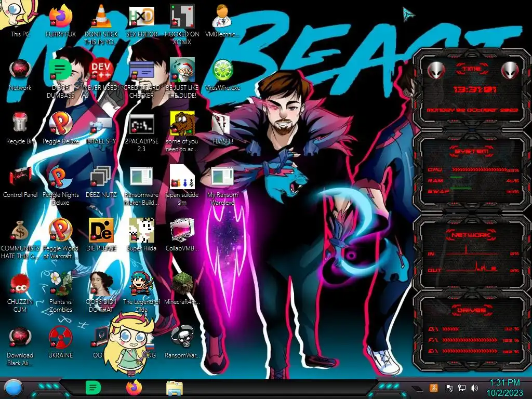Open the volume speaker tray icon
Screen dimensions: 532x399
474,388
